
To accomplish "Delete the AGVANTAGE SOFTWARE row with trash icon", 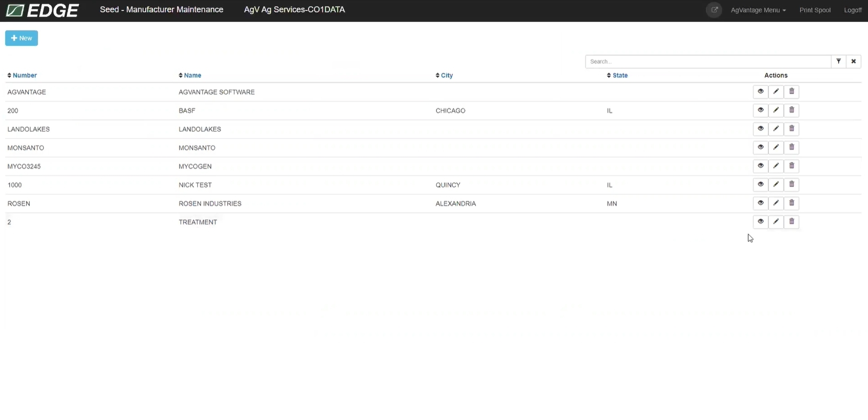I will [x=792, y=92].
